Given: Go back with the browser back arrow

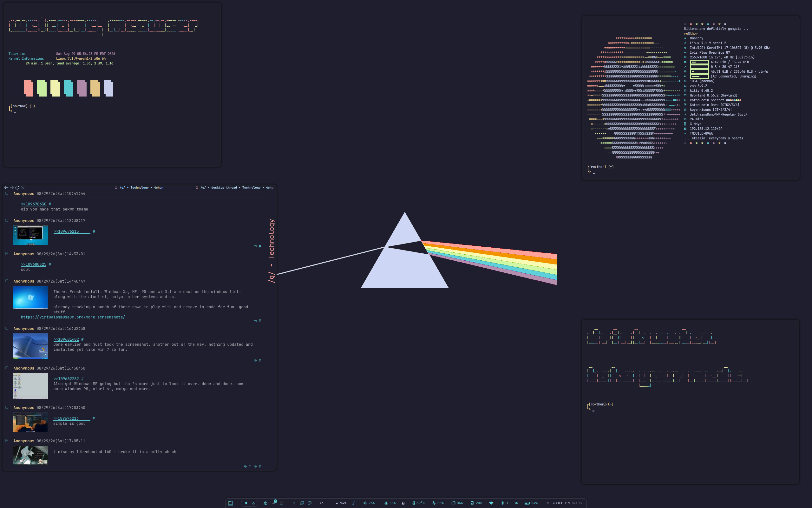Looking at the screenshot, I should coord(6,187).
